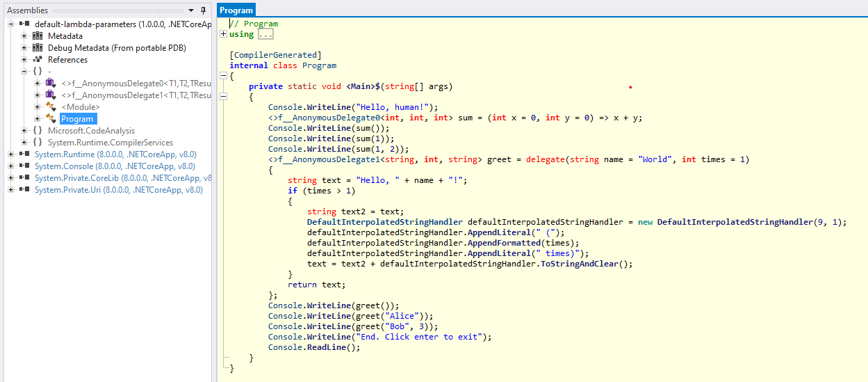Click the System.Runtime assembly icon
The height and width of the screenshot is (382, 868).
24,154
